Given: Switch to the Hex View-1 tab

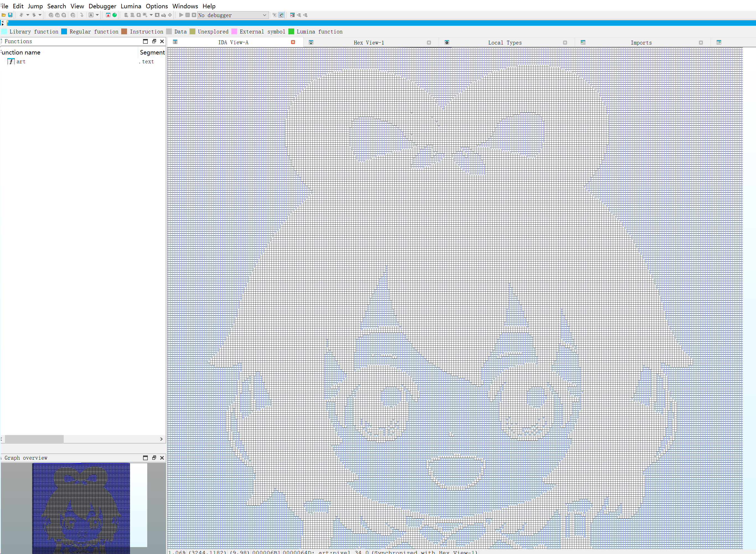Looking at the screenshot, I should pyautogui.click(x=368, y=43).
